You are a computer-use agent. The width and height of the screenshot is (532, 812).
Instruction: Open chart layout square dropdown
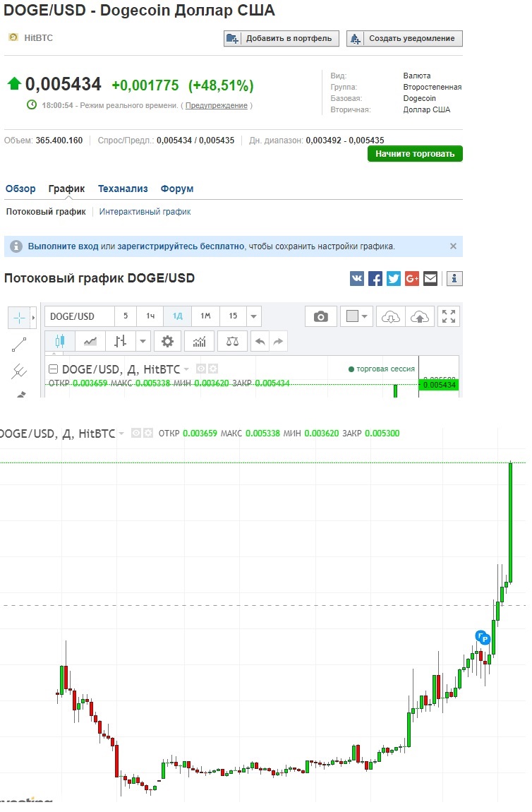(356, 316)
